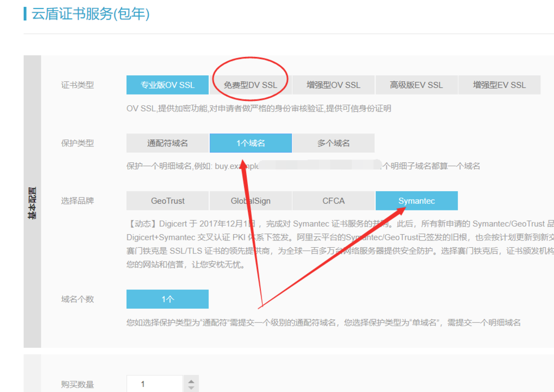The image size is (554, 392).
Task: Click the OV SSL description text
Action: point(259,109)
